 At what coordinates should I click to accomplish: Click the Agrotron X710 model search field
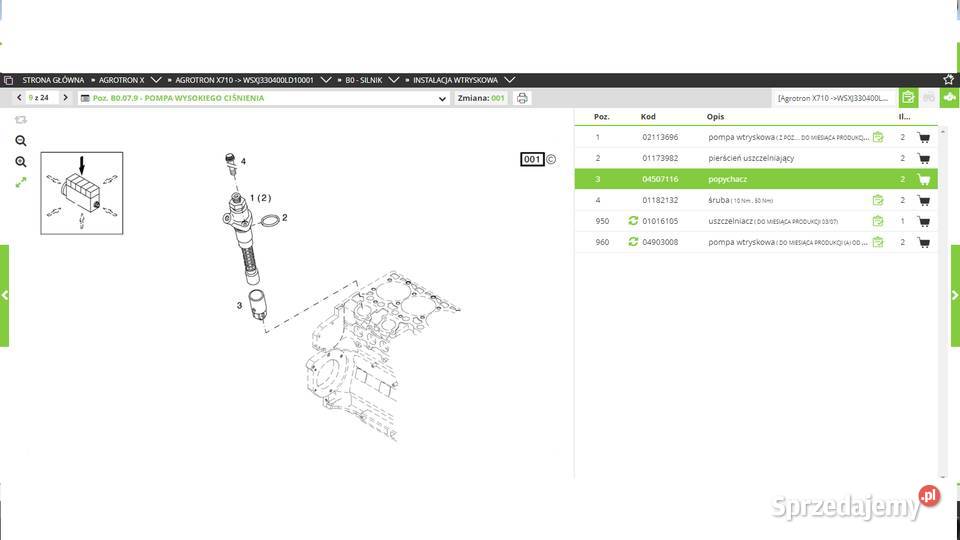[x=833, y=98]
